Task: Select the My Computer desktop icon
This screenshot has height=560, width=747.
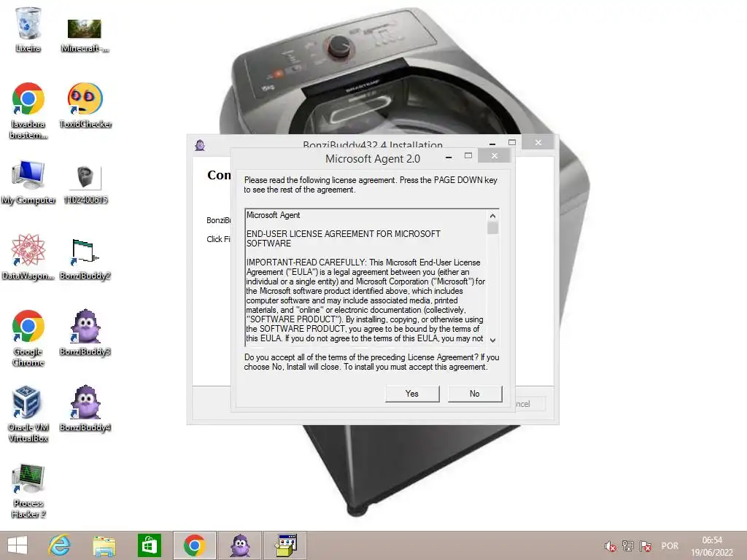Action: [x=28, y=182]
